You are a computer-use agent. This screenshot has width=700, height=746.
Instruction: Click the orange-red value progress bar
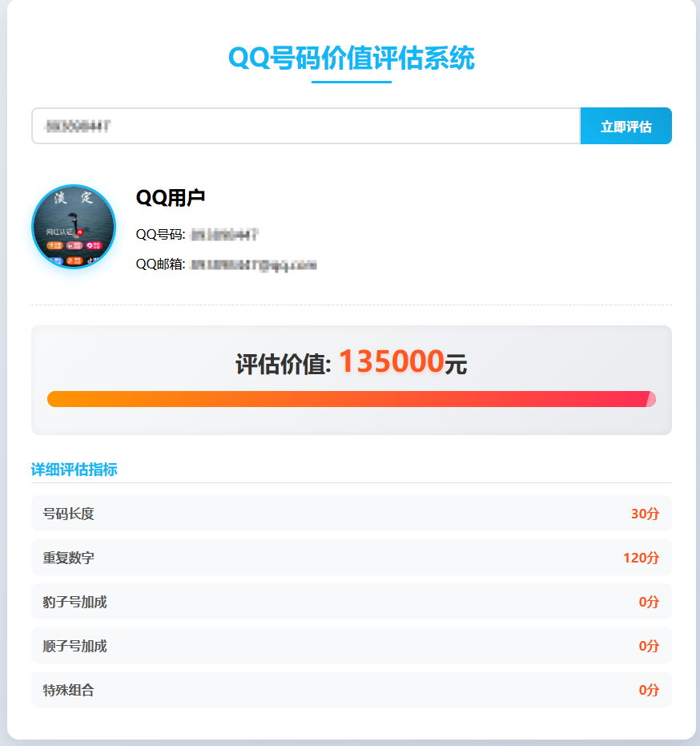[350, 397]
